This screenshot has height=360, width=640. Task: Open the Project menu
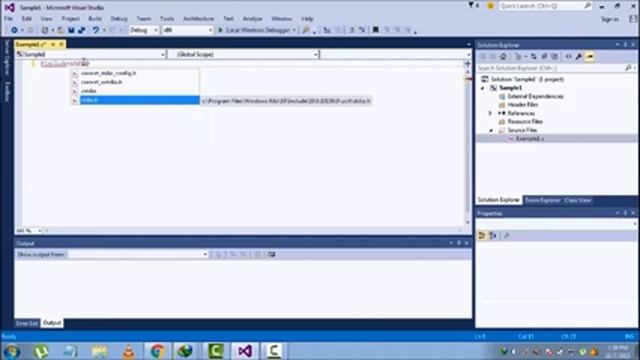pyautogui.click(x=71, y=19)
